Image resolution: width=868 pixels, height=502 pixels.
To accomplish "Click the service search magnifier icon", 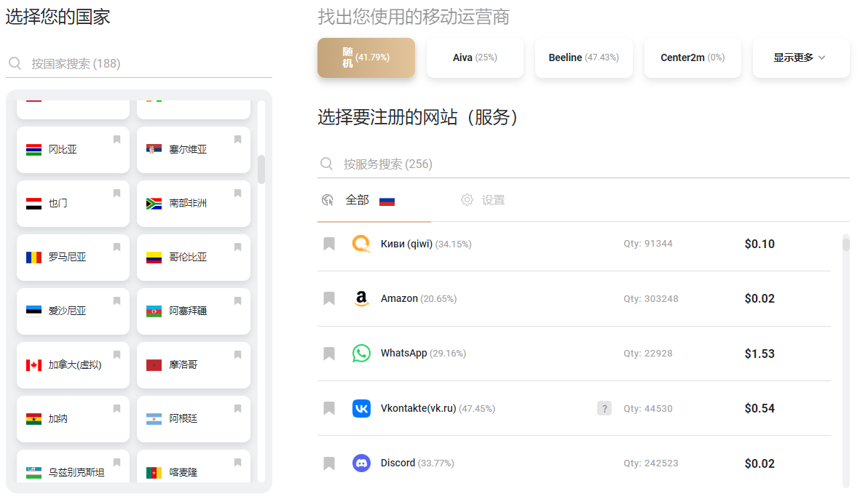I will [x=327, y=164].
